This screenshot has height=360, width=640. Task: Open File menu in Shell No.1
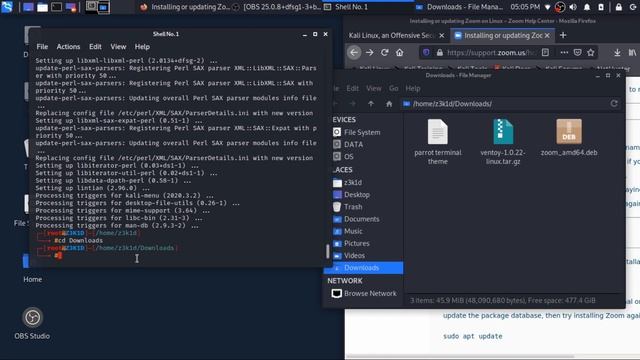(42, 47)
